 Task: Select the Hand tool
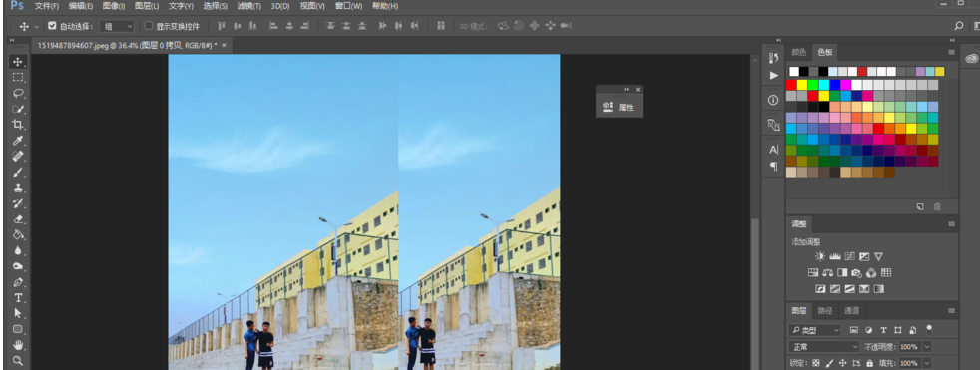pos(18,345)
